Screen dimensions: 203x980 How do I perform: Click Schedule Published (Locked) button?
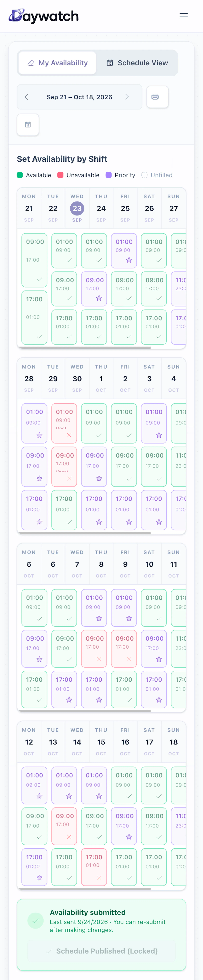point(101,951)
